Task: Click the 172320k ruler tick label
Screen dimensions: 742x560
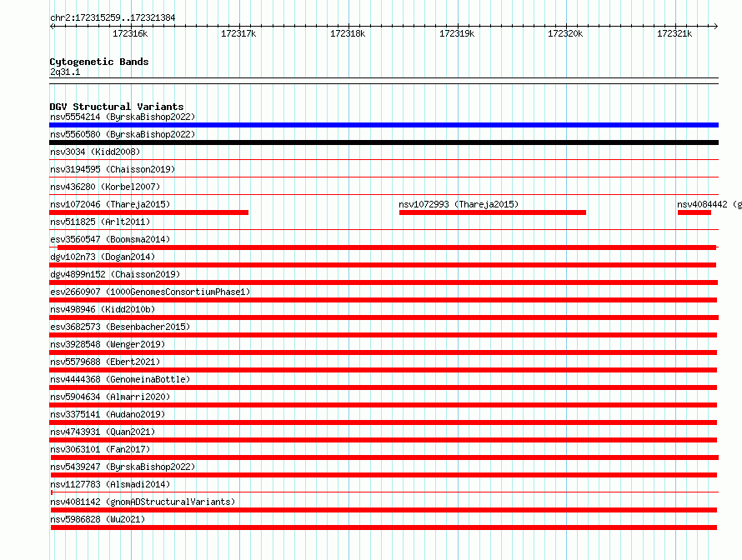Action: [x=565, y=33]
